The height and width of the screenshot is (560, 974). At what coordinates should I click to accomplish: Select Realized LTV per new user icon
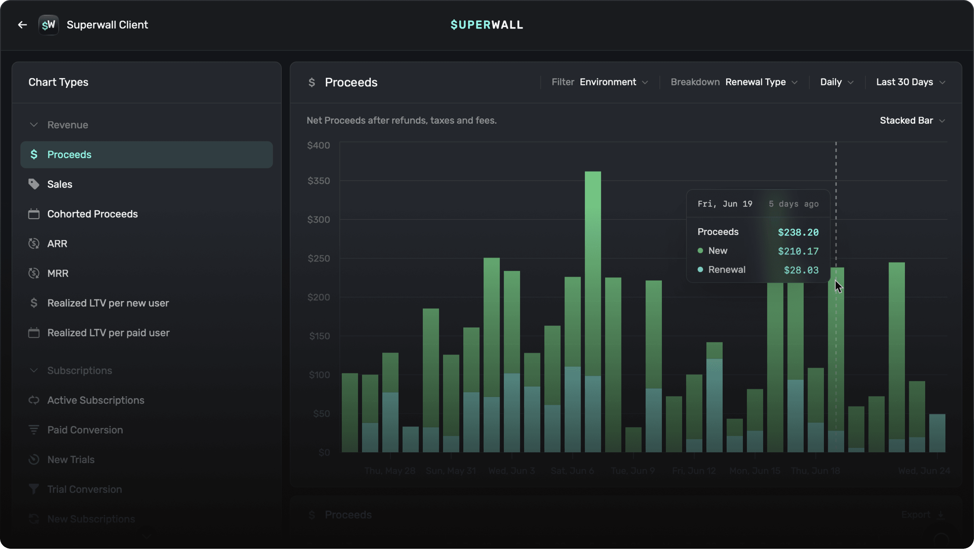[34, 303]
